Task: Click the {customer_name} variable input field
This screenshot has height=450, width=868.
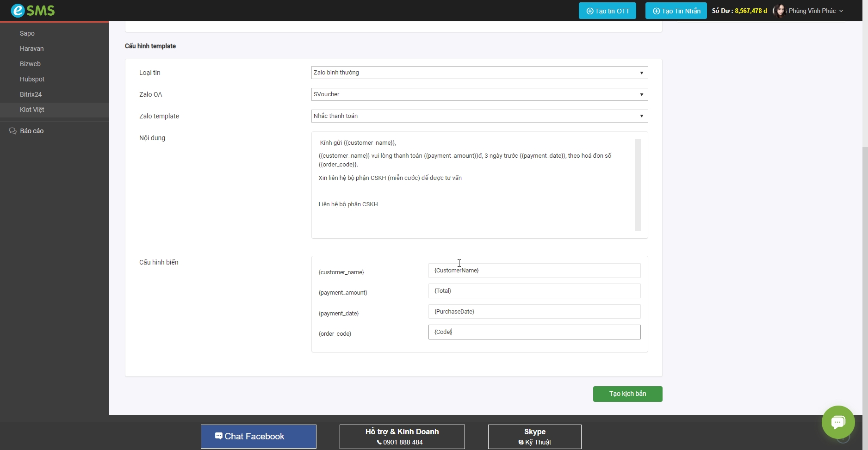Action: pyautogui.click(x=534, y=271)
